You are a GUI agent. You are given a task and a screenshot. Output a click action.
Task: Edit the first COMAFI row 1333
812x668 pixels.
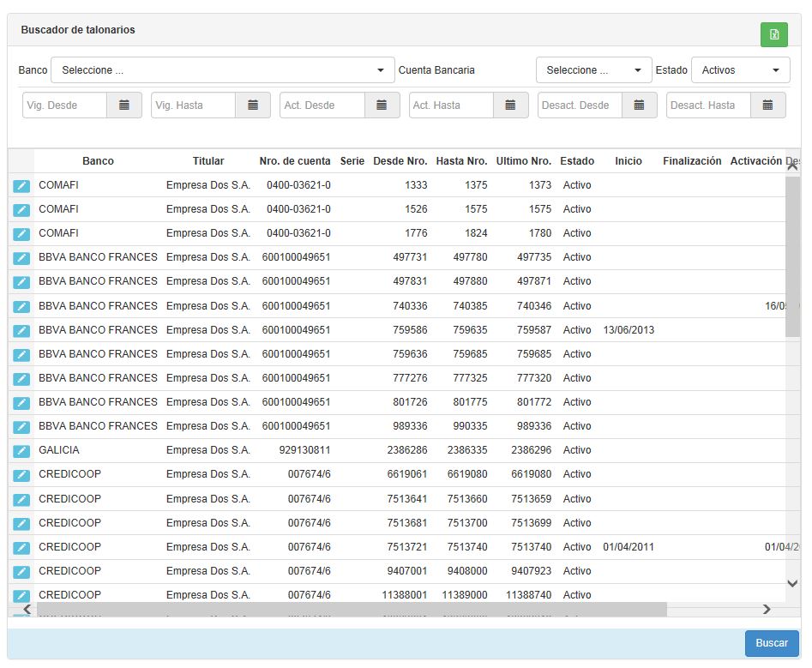(21, 186)
